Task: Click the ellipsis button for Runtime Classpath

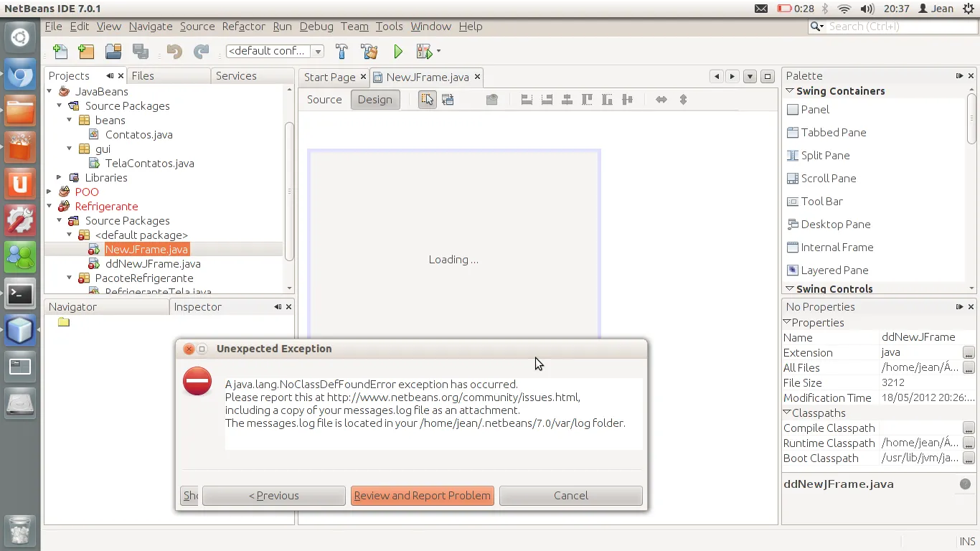Action: pos(969,443)
